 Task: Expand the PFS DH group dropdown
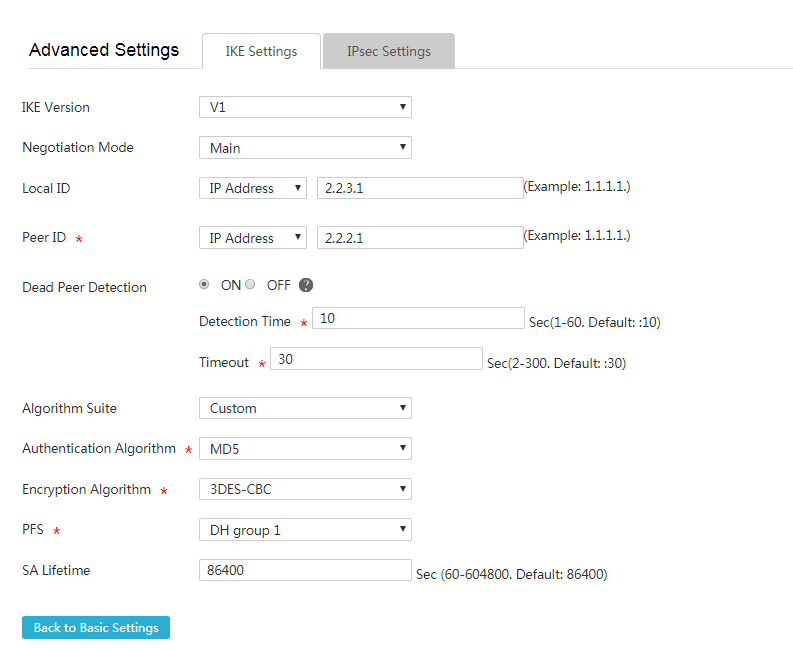click(305, 530)
